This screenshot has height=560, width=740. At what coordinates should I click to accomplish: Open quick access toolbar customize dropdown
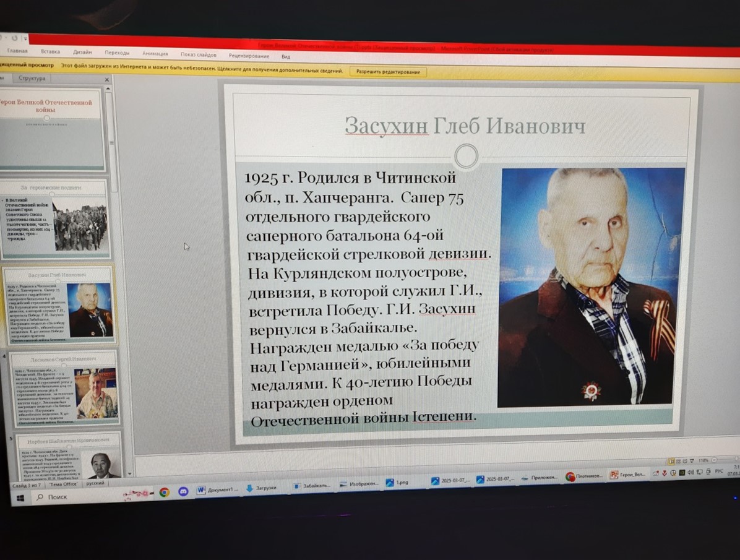[25, 38]
